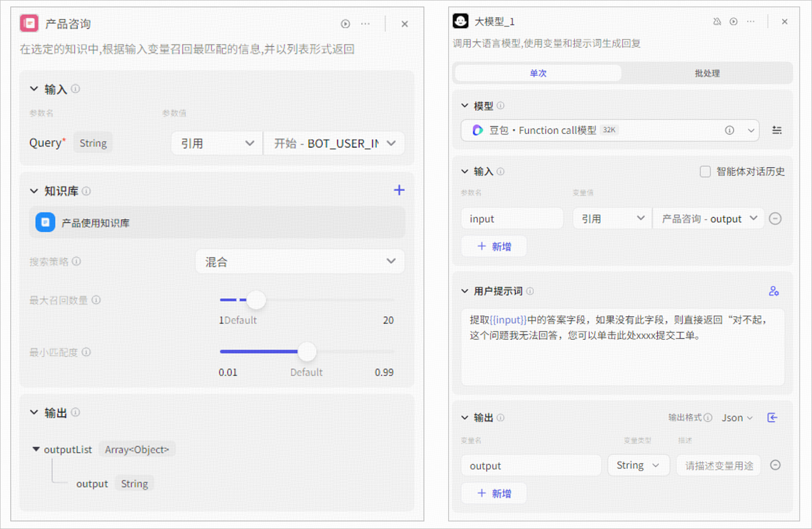This screenshot has width=812, height=529.
Task: Collapse the 知识库 section
Action: point(34,191)
